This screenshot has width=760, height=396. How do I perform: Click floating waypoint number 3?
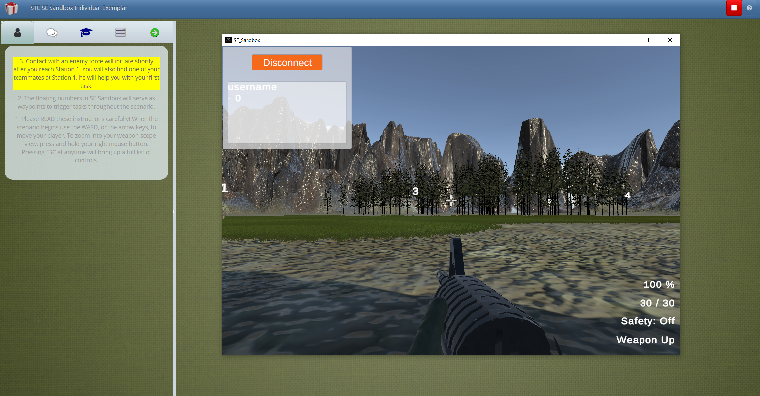(x=415, y=191)
